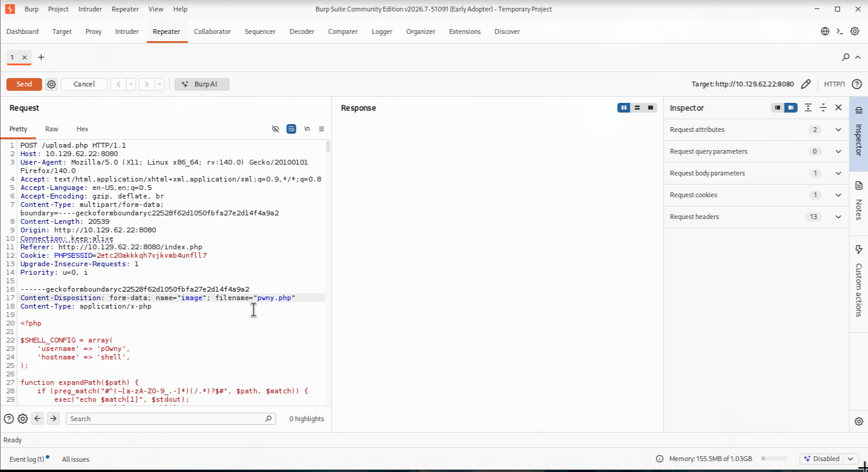Toggle hiding non-printable characters eye icon
Viewport: 868px width, 472px height.
pos(276,129)
